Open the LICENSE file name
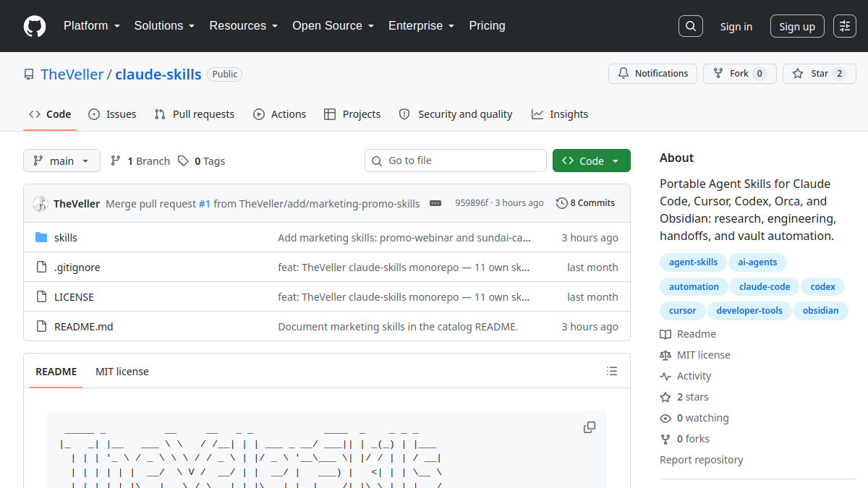Viewport: 868px width, 488px height. [74, 297]
